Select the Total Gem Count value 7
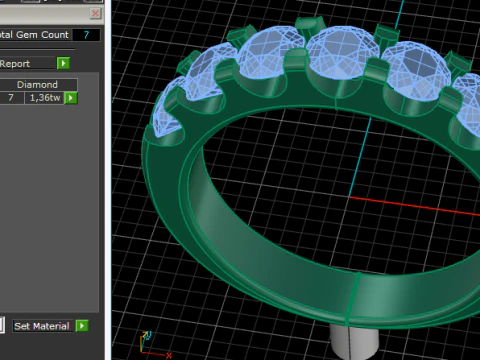 (x=86, y=35)
